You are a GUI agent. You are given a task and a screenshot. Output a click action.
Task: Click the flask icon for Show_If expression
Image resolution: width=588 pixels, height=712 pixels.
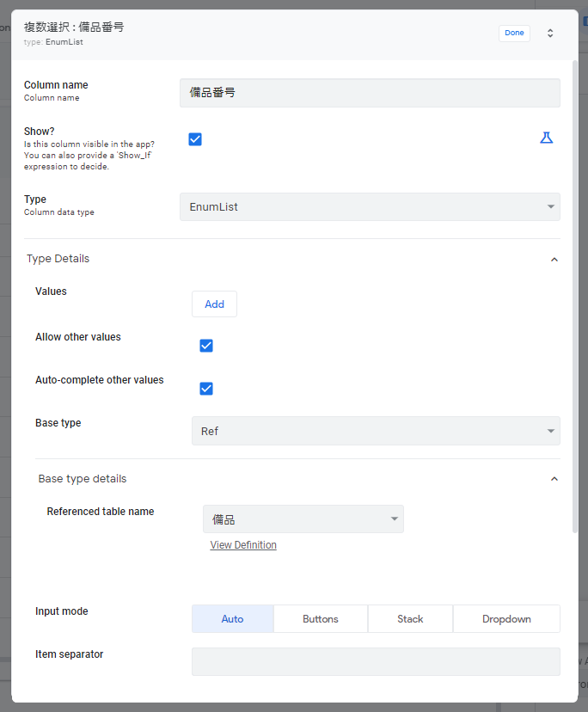point(547,137)
